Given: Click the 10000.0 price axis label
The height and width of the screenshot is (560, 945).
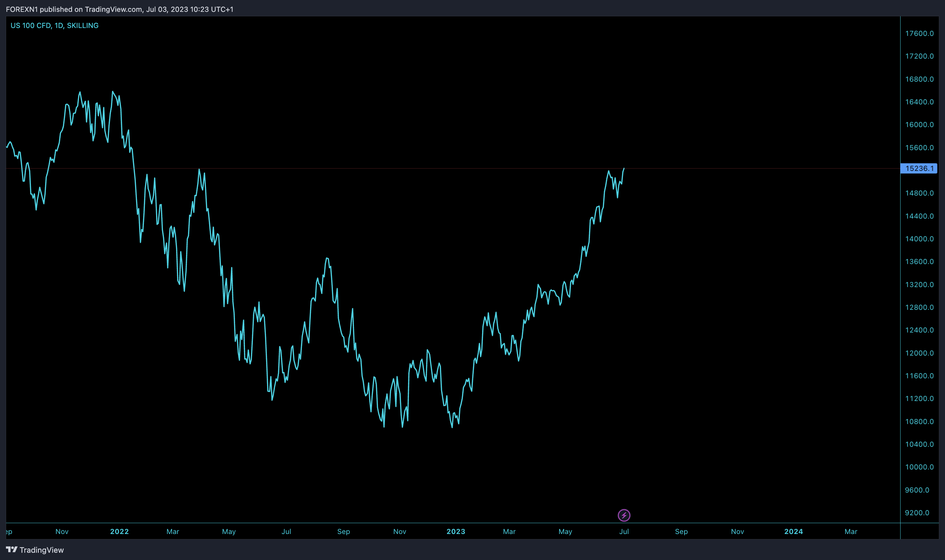Looking at the screenshot, I should tap(919, 467).
